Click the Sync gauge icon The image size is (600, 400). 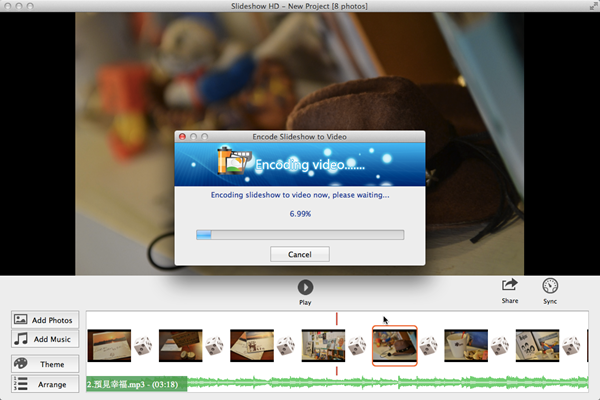pos(550,286)
